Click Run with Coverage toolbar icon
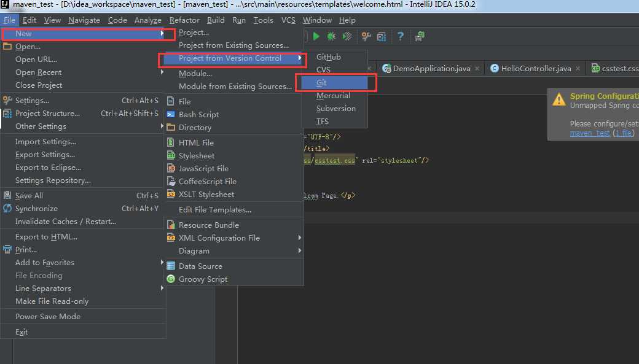 click(347, 36)
